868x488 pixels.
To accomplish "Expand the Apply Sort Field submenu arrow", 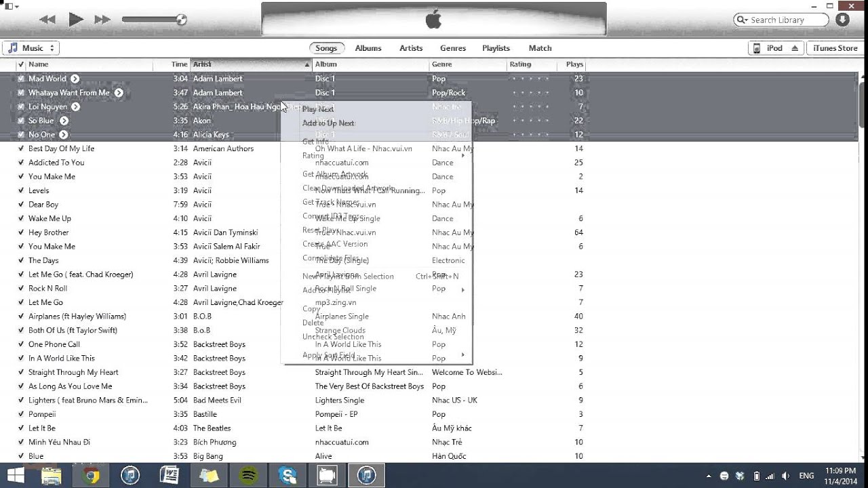I will click(x=463, y=355).
